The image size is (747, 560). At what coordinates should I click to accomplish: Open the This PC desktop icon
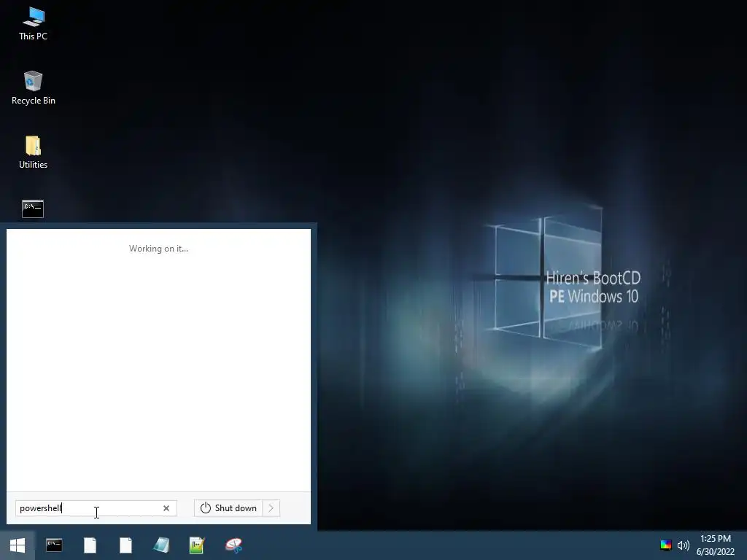33,24
